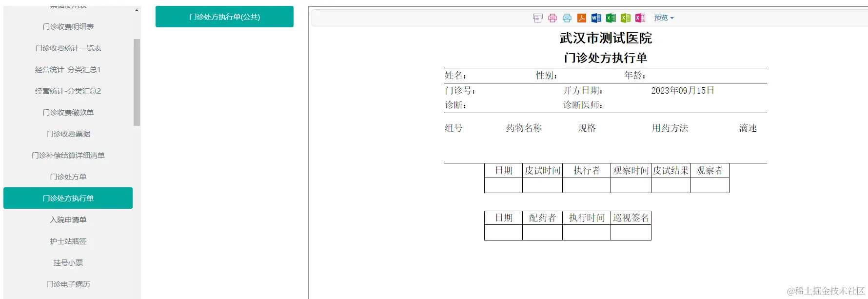This screenshot has height=299, width=868.
Task: Click the sidebar scroll up arrow
Action: 137,10
